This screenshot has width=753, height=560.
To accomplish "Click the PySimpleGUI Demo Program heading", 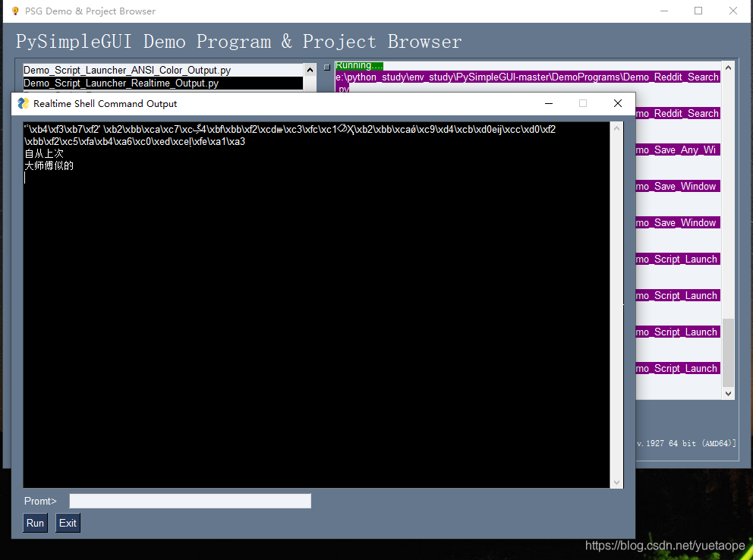I will click(238, 42).
